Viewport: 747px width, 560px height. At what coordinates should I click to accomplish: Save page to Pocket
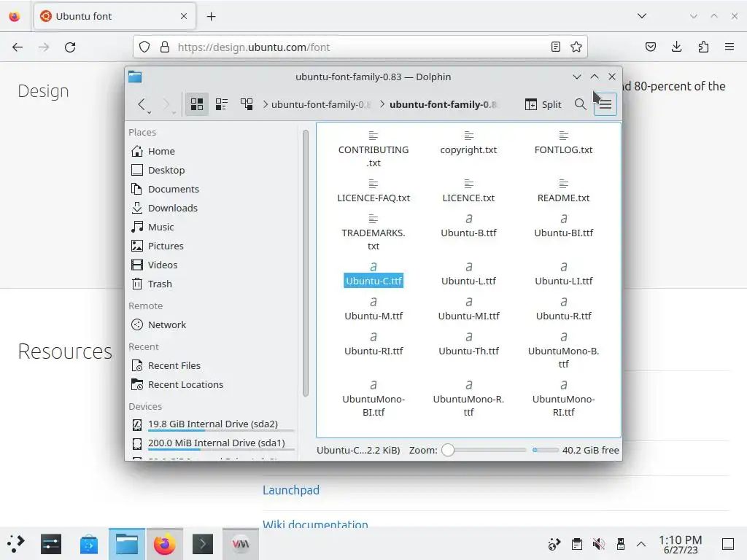tap(650, 47)
